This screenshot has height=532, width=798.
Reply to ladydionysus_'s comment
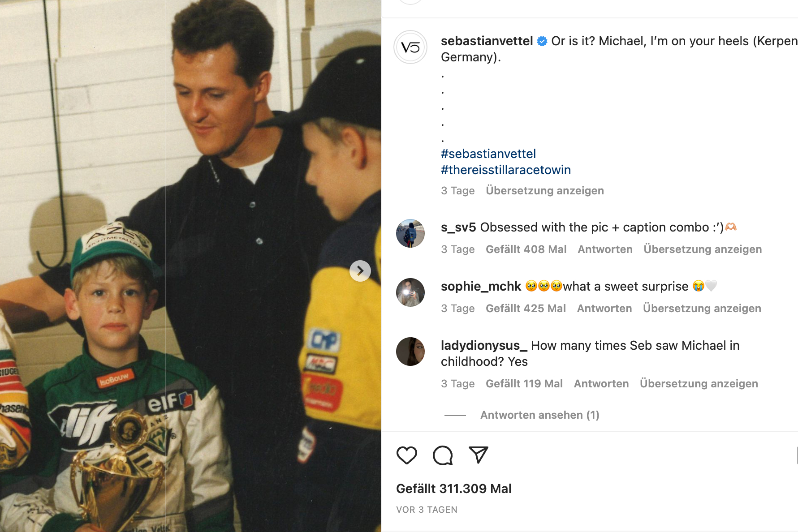(601, 384)
